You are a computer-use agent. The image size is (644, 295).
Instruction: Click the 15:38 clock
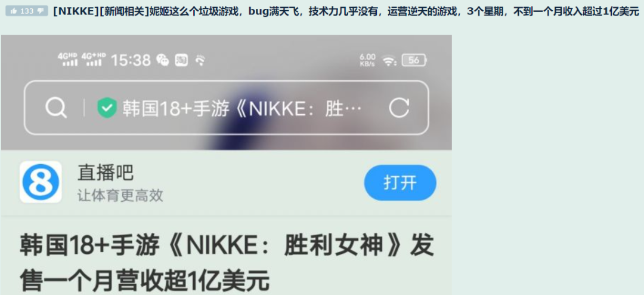click(131, 60)
